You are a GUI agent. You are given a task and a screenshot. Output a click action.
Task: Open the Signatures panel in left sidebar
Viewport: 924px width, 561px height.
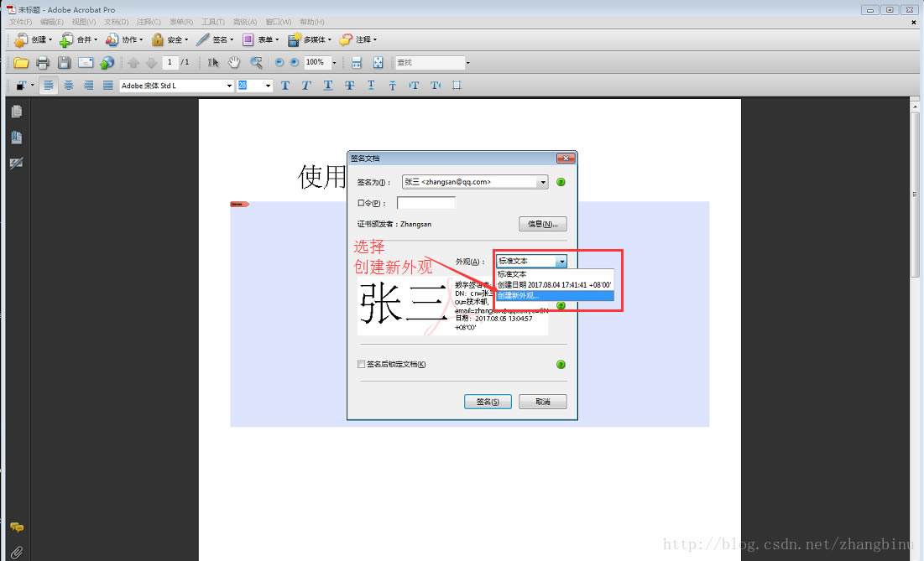coord(17,163)
